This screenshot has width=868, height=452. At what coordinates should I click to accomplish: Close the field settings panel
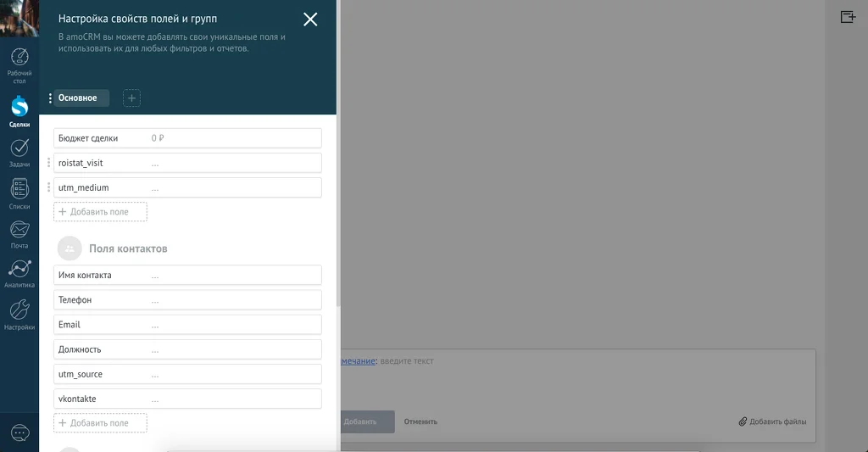pyautogui.click(x=310, y=20)
